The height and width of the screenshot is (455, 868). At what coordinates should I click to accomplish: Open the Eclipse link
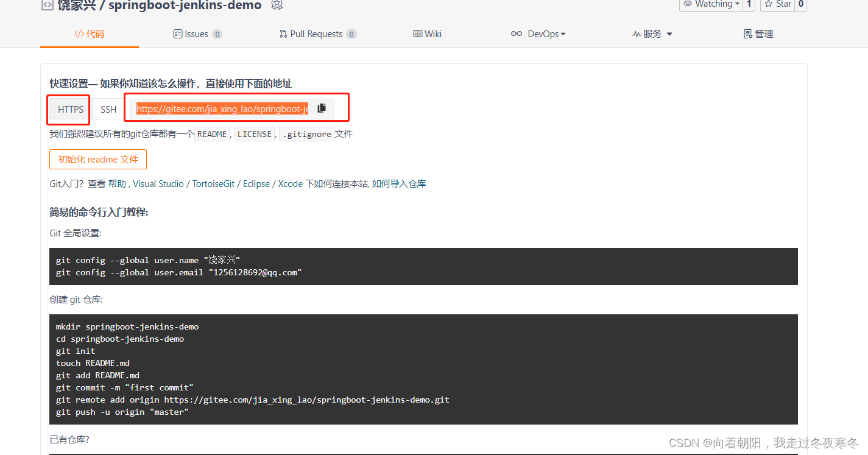(x=256, y=184)
